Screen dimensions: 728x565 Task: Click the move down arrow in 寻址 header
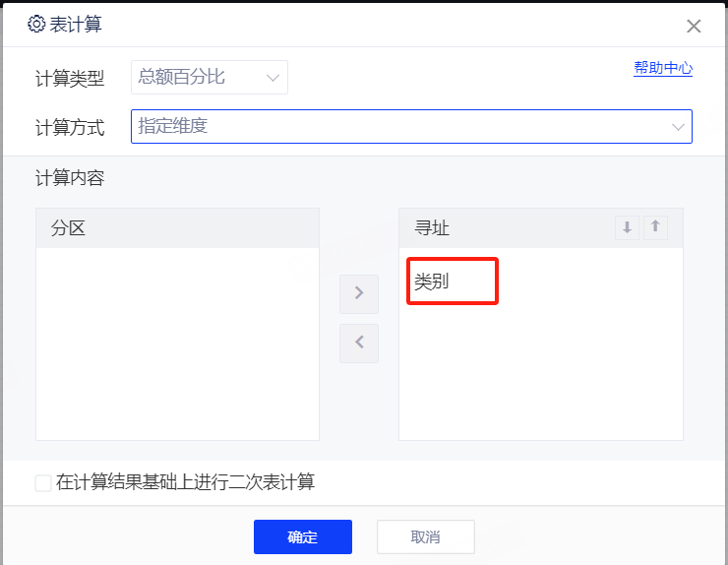(x=627, y=227)
